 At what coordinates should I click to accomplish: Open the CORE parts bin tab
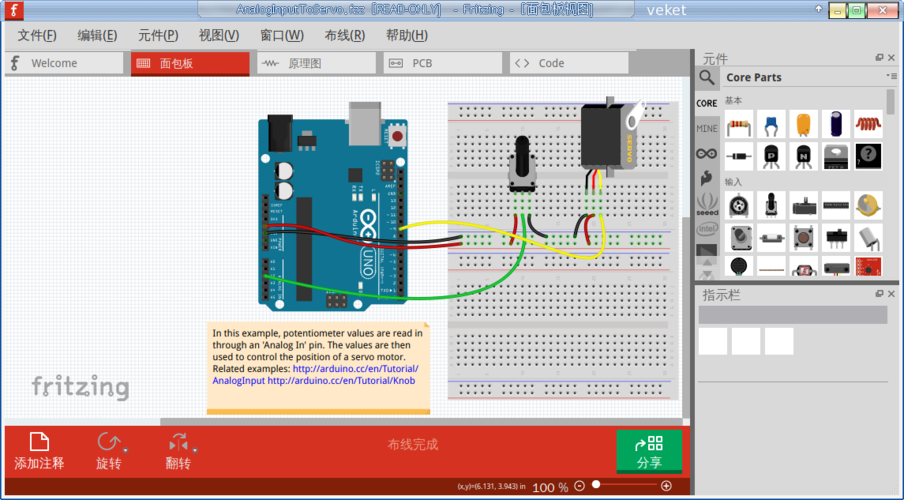coord(707,103)
